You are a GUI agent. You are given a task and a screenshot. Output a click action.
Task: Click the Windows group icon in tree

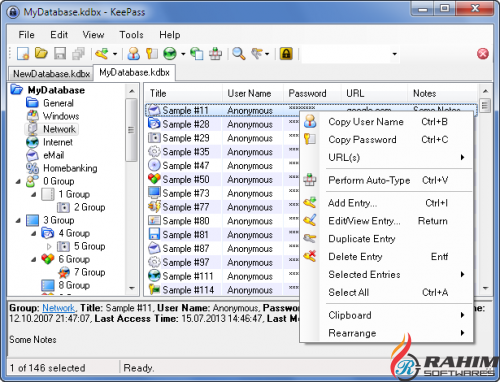click(x=32, y=116)
